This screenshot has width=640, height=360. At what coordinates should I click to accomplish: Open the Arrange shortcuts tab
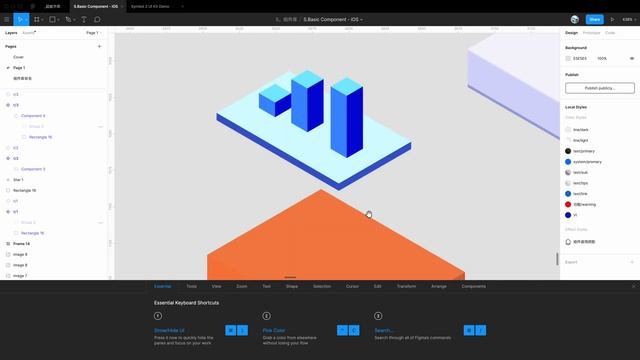coord(439,287)
